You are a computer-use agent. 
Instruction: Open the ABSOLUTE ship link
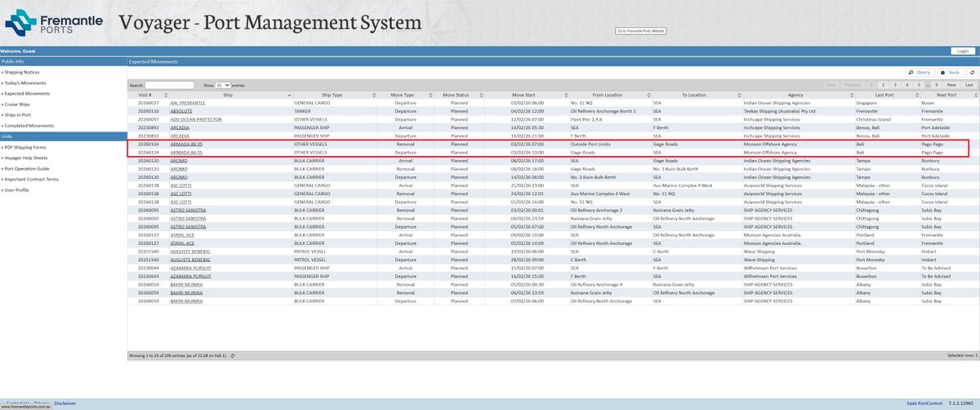tap(180, 110)
